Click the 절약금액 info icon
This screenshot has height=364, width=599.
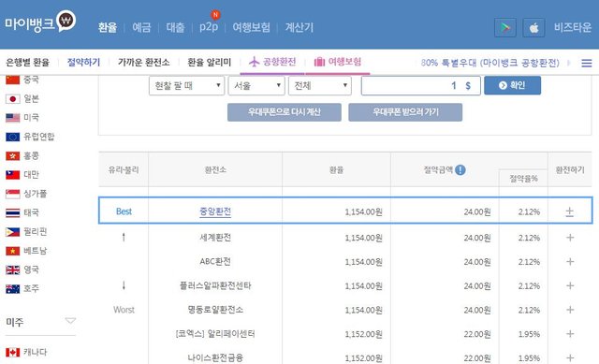click(x=460, y=169)
